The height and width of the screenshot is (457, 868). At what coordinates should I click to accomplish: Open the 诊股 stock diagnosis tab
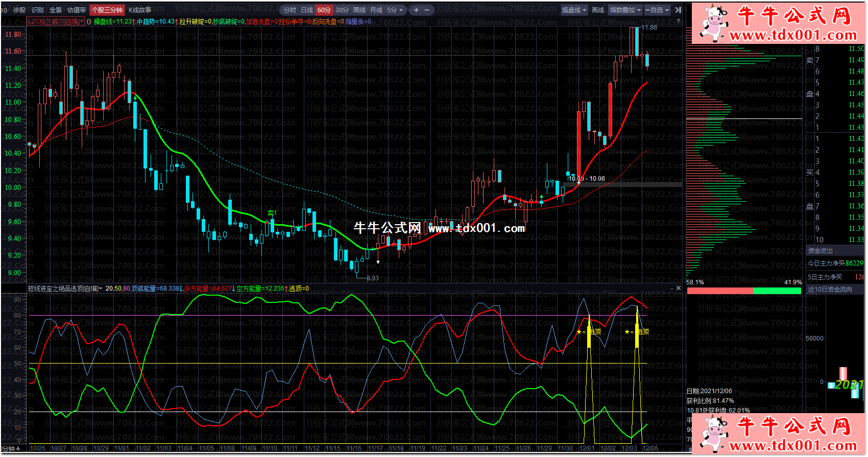(x=19, y=10)
